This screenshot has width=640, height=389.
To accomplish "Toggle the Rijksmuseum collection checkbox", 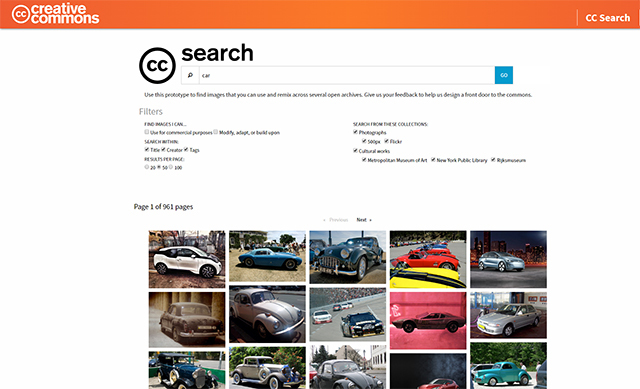I will (x=493, y=160).
